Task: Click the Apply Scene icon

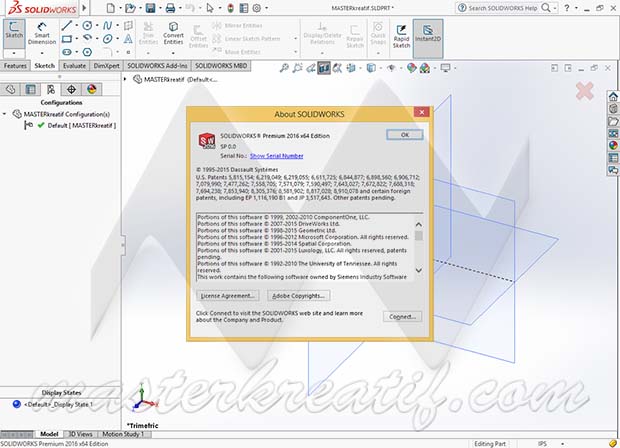Action: (425, 68)
